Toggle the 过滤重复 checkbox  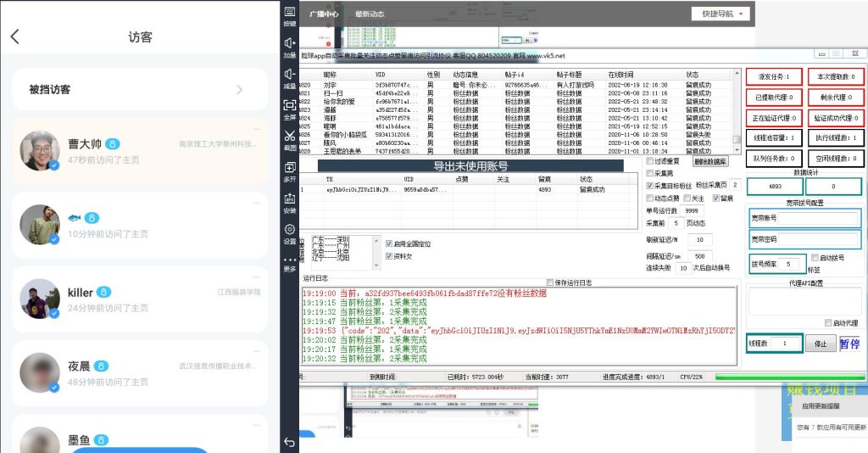650,159
